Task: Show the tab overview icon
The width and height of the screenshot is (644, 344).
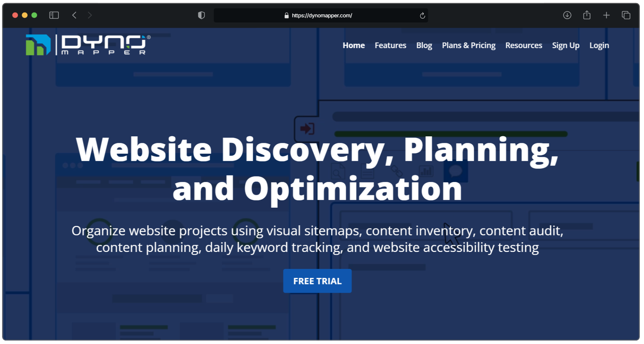Action: tap(626, 15)
